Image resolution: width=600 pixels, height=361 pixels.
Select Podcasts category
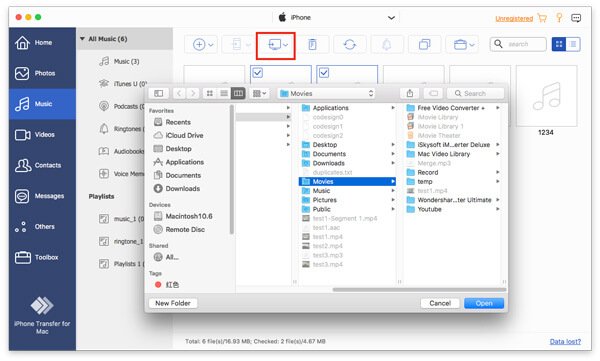coord(122,106)
